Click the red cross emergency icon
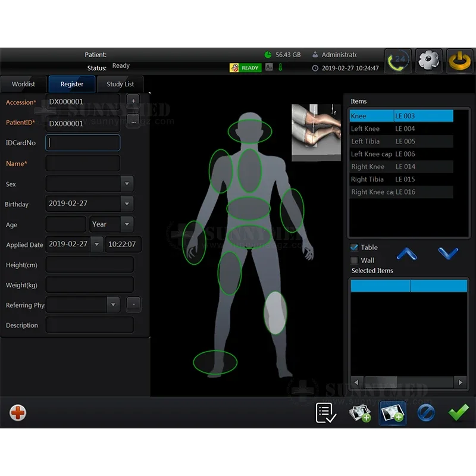 click(x=18, y=412)
